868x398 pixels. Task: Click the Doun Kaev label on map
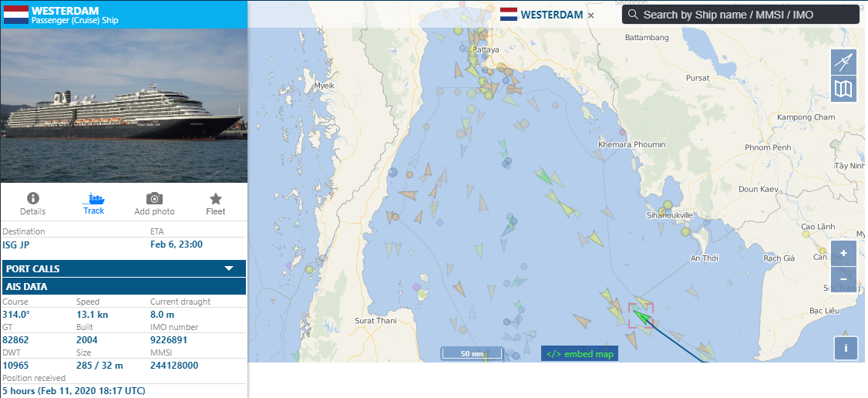759,189
